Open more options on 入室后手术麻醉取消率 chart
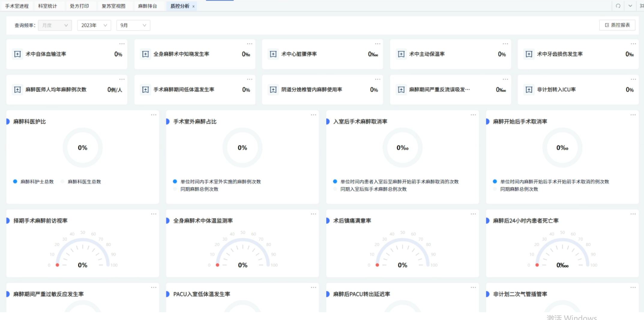Screen dimensions: 644x320 pyautogui.click(x=473, y=115)
